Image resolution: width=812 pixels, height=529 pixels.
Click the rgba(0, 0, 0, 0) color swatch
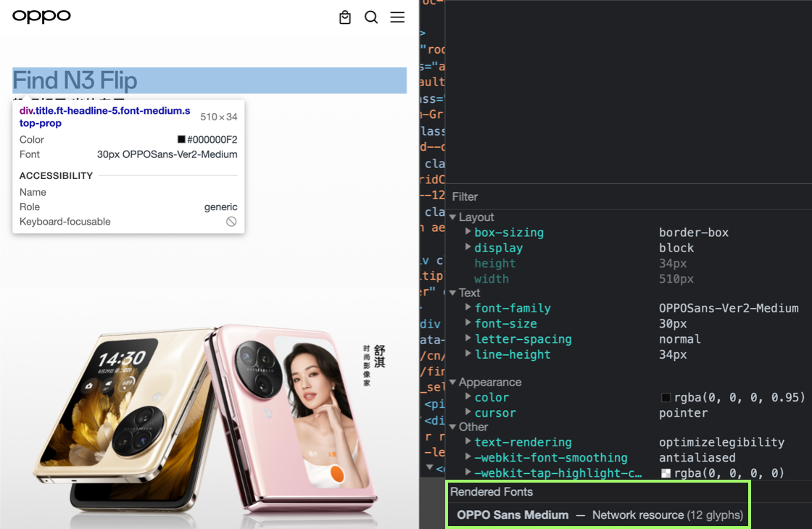pyautogui.click(x=666, y=473)
